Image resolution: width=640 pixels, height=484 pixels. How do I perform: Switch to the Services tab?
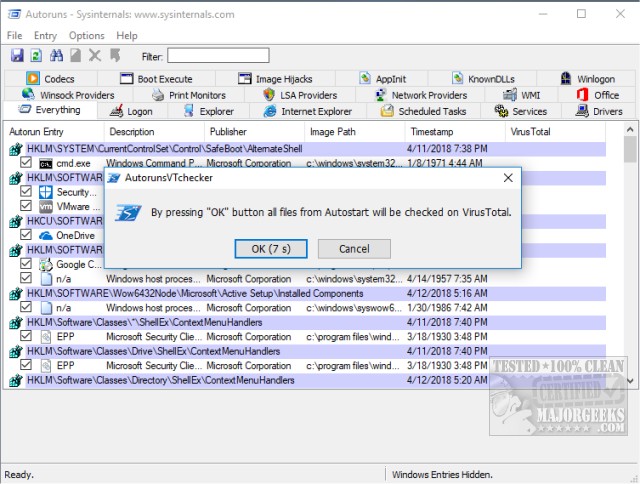[521, 111]
